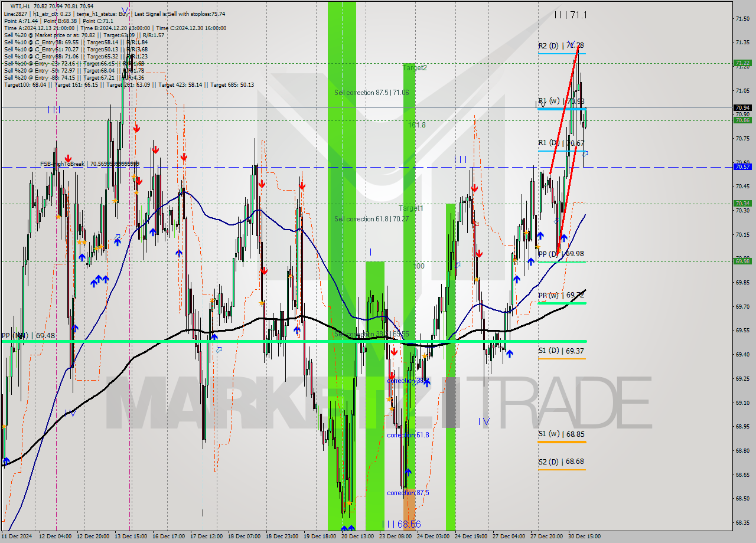Select the '24 Dec 19:00' time axis label
The image size is (756, 543).
tap(470, 537)
